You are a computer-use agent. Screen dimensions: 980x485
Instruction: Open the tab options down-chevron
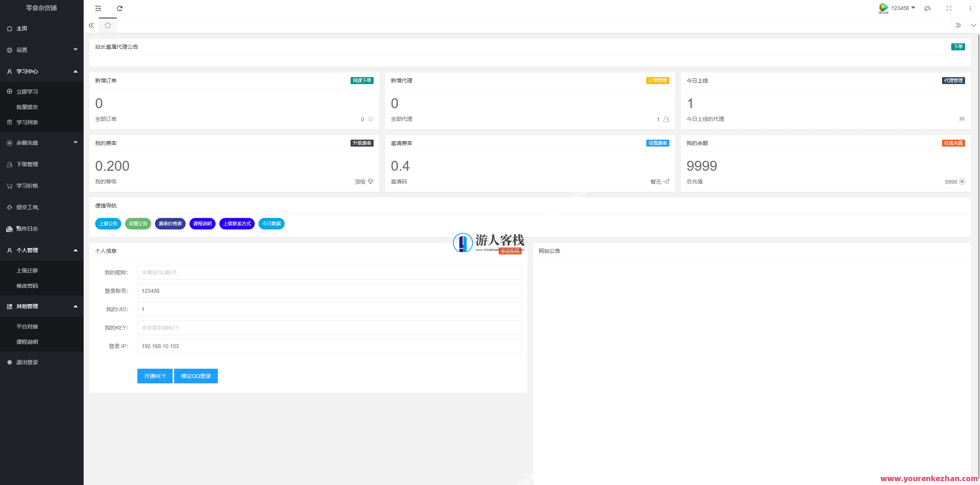[x=973, y=25]
